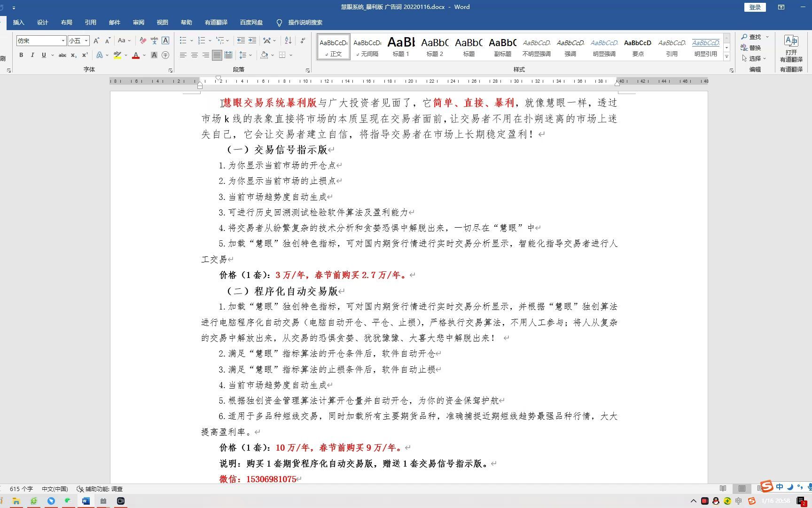This screenshot has width=812, height=508.
Task: Click the multilevel list icon
Action: coord(220,40)
